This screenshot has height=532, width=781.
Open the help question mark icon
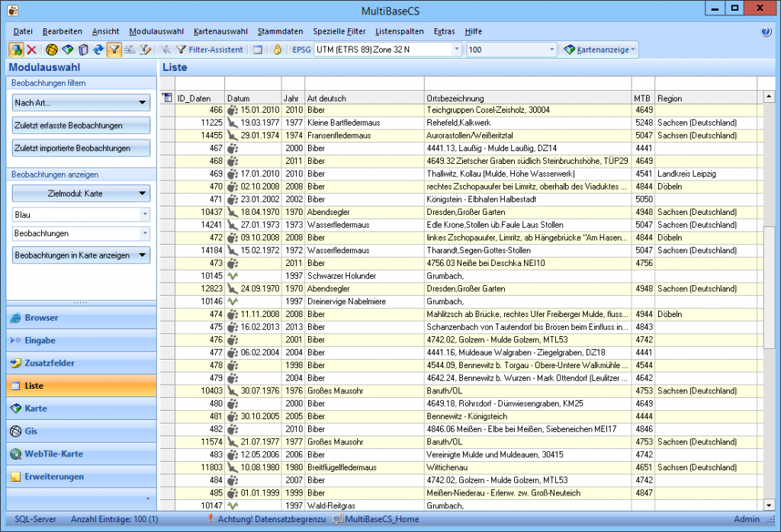pyautogui.click(x=766, y=31)
